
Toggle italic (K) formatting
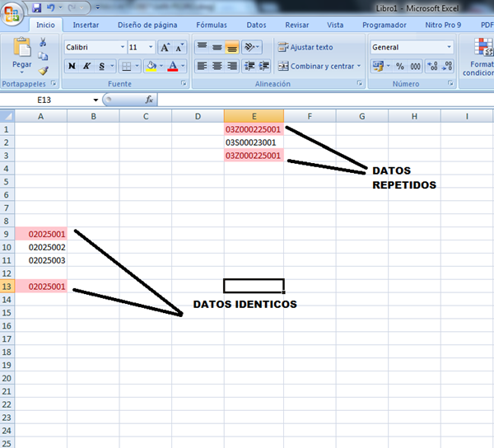(86, 66)
